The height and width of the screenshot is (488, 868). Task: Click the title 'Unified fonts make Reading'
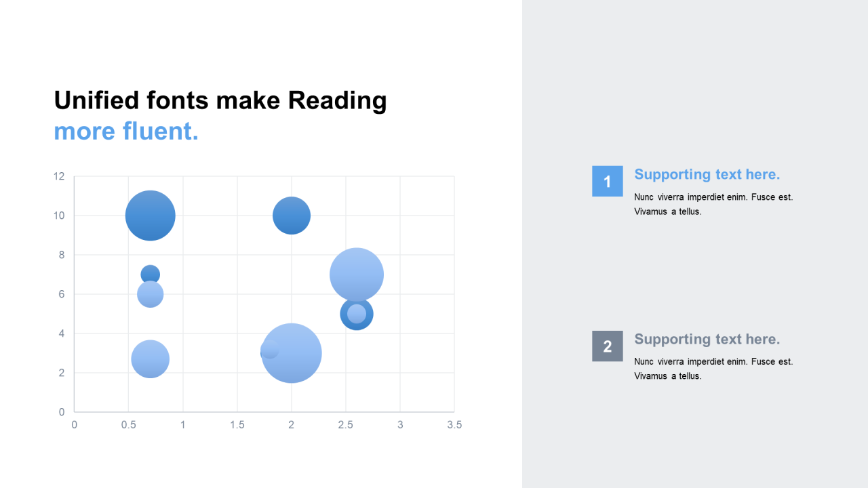(220, 100)
